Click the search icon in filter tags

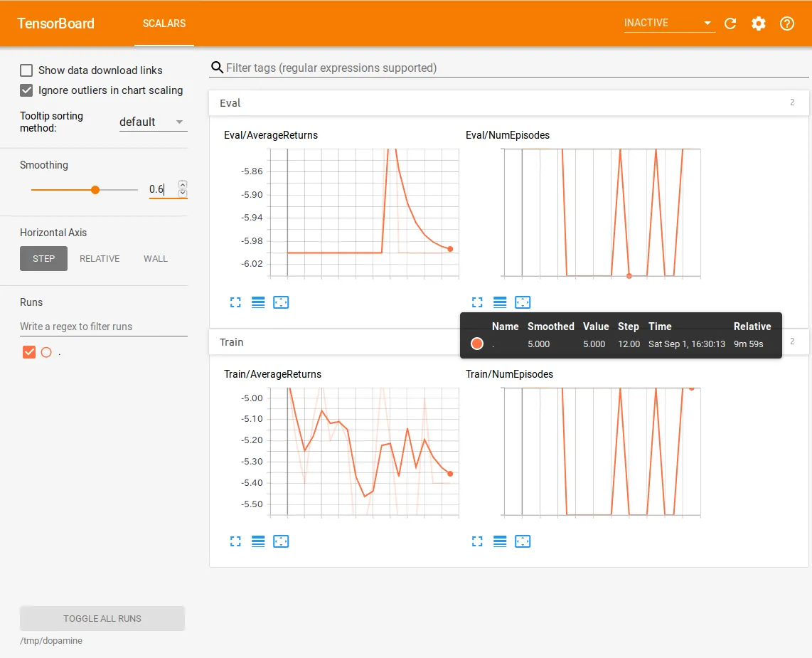pos(217,68)
